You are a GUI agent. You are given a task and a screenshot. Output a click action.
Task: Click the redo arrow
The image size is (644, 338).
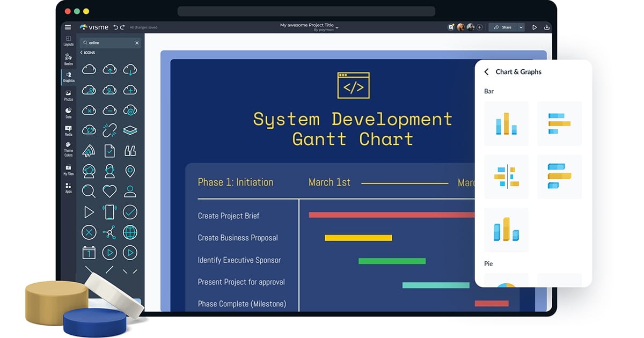coord(122,27)
